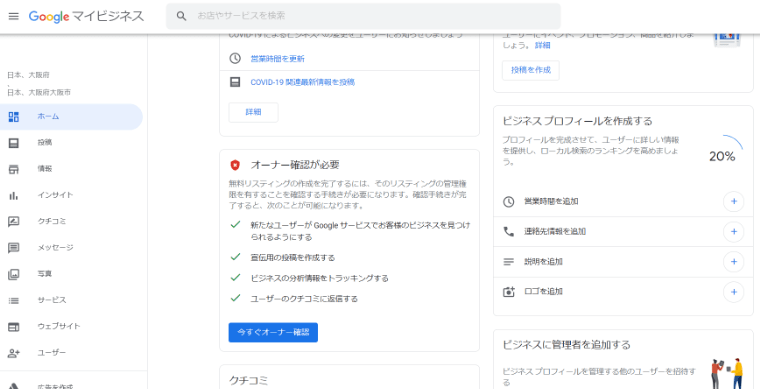Click the 今すぐオーナー確認 button
Image resolution: width=760 pixels, height=389 pixels.
[x=273, y=332]
